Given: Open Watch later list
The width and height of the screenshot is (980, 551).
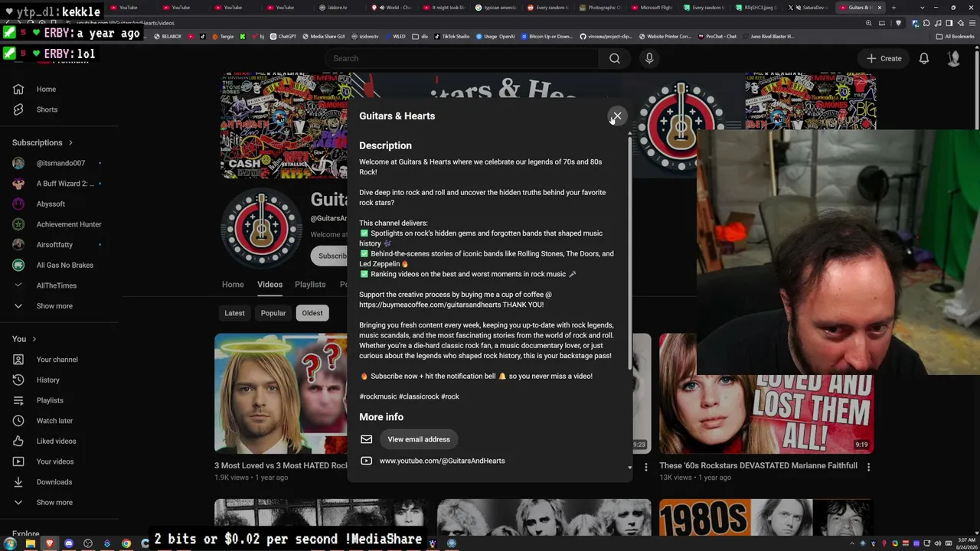Looking at the screenshot, I should pos(54,421).
